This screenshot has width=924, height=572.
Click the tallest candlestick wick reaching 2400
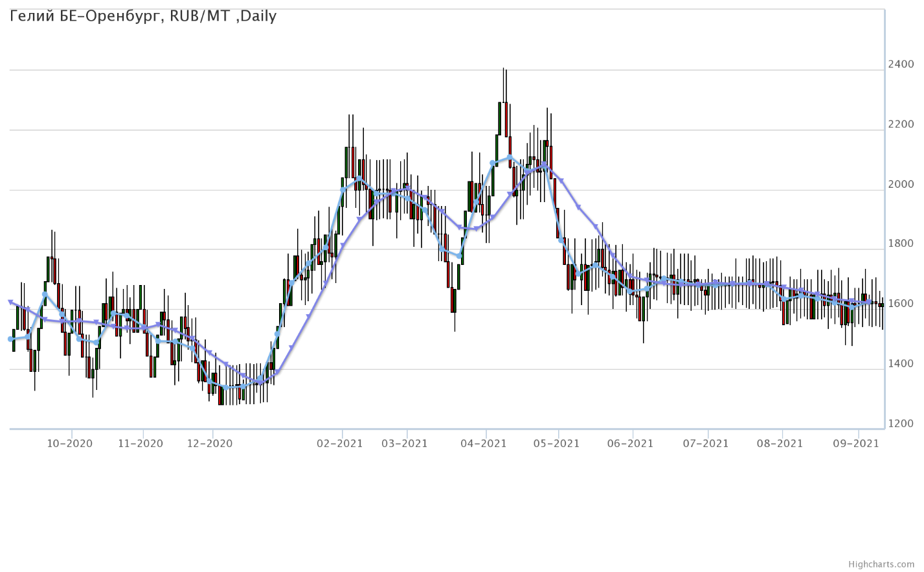point(503,84)
